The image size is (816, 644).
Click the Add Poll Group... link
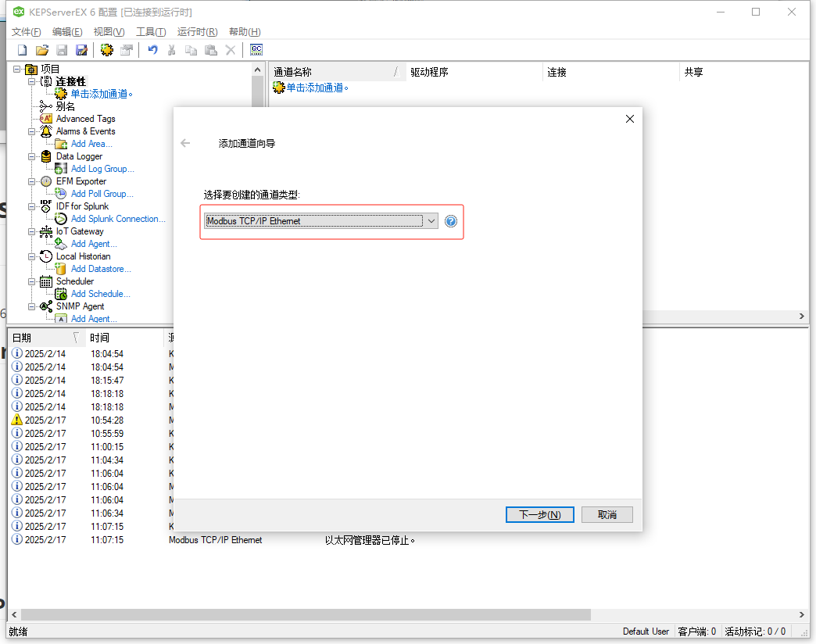tap(102, 194)
